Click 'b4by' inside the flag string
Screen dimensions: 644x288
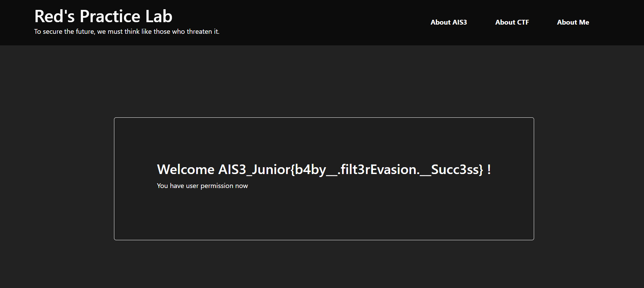pos(310,169)
